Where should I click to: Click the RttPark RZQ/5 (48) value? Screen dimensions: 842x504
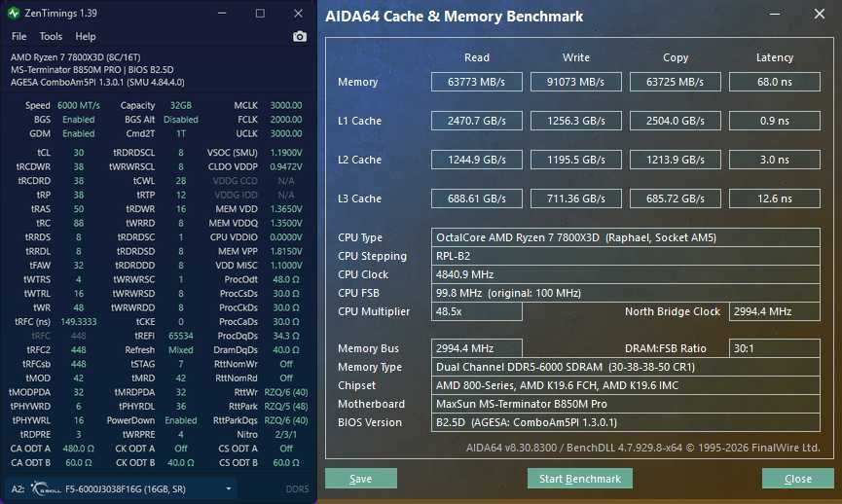(285, 407)
